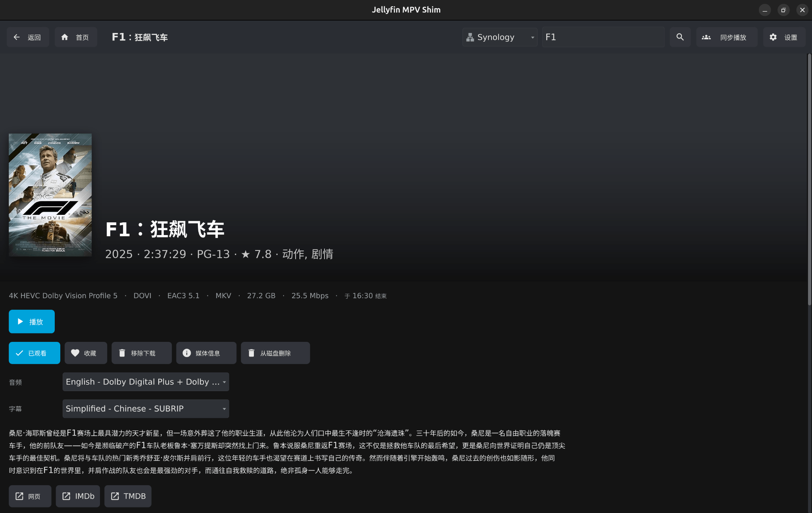Open 网页 external web link

click(x=30, y=496)
